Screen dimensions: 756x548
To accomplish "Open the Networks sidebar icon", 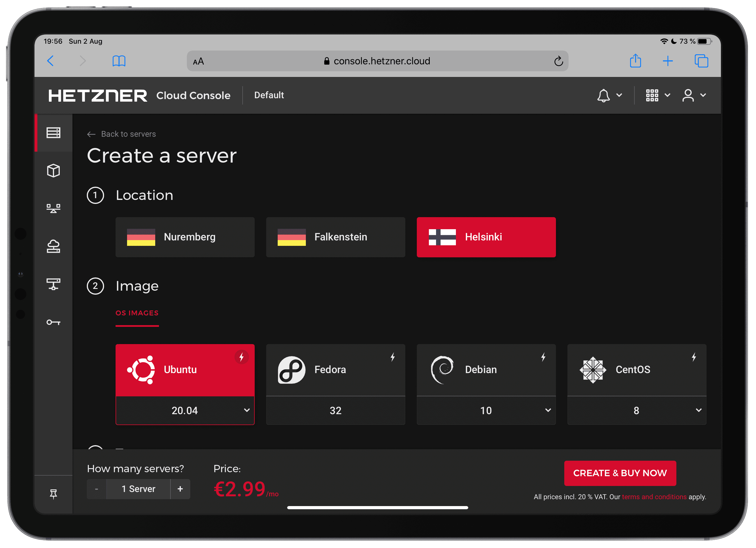I will (x=53, y=284).
